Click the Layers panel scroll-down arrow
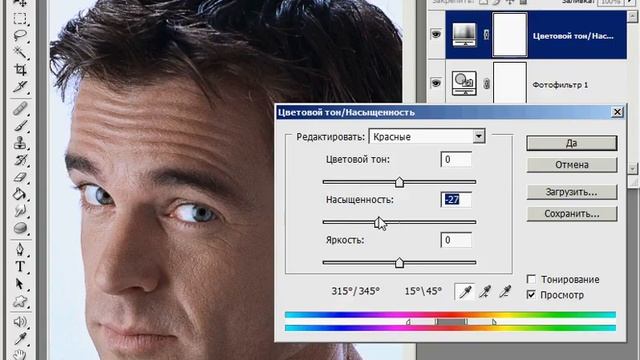640x360 pixels. 633,168
